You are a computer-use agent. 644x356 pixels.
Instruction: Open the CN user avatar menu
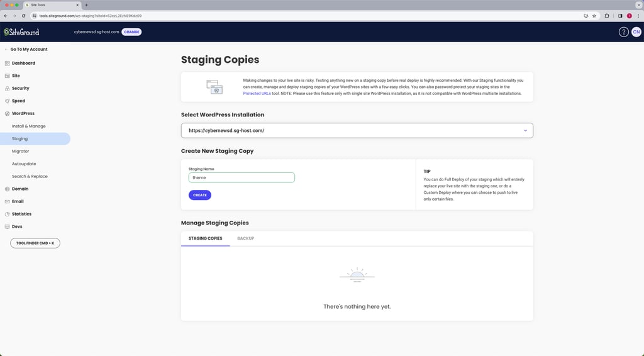pyautogui.click(x=636, y=32)
